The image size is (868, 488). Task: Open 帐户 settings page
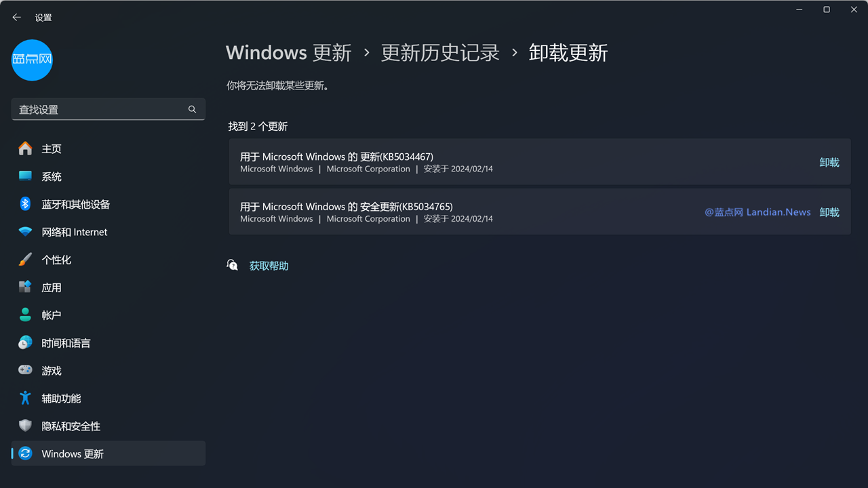(x=108, y=315)
